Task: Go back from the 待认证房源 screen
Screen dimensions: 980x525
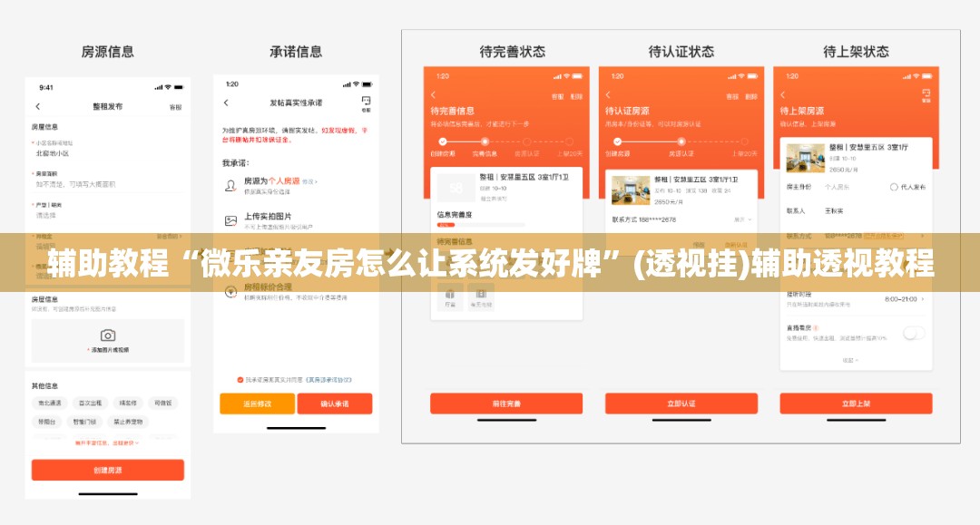Action: click(x=608, y=95)
